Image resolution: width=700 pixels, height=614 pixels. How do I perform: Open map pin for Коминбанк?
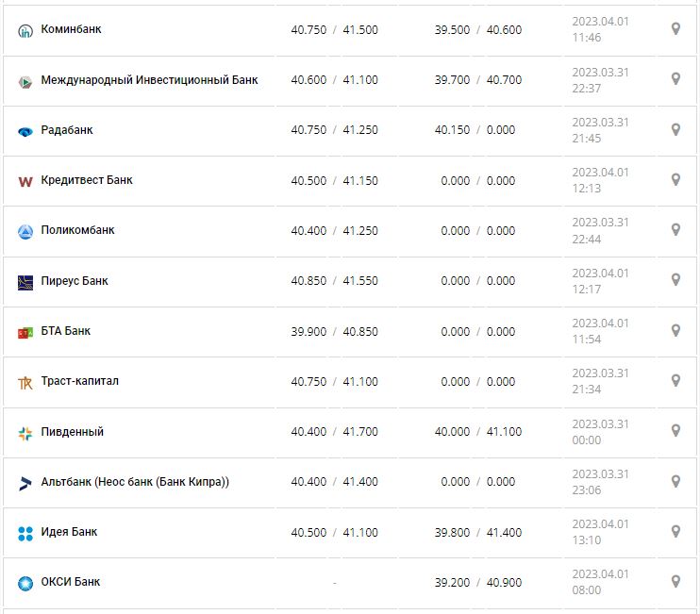click(675, 29)
